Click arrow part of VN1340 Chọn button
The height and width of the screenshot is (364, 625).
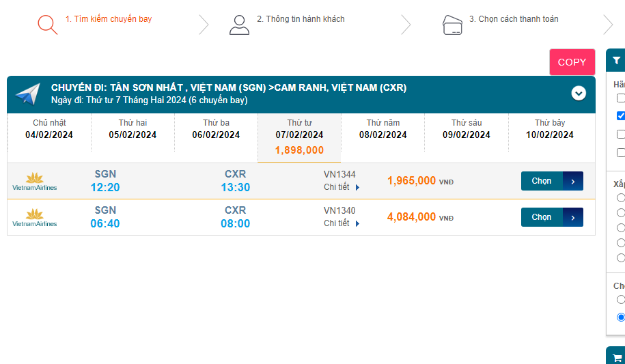tap(573, 217)
